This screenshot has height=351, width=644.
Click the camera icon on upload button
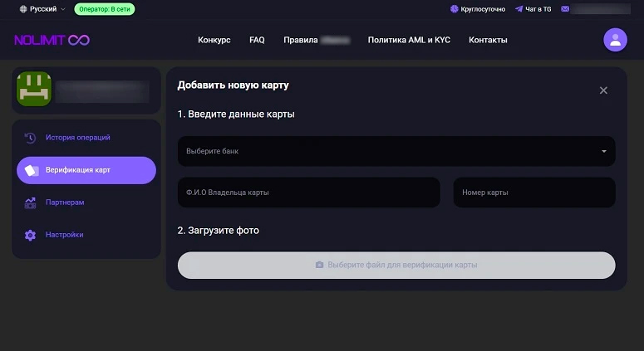[x=319, y=265]
